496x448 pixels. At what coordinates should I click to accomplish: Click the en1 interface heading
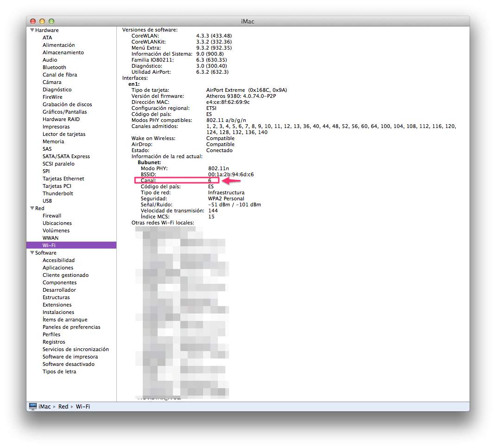point(134,84)
